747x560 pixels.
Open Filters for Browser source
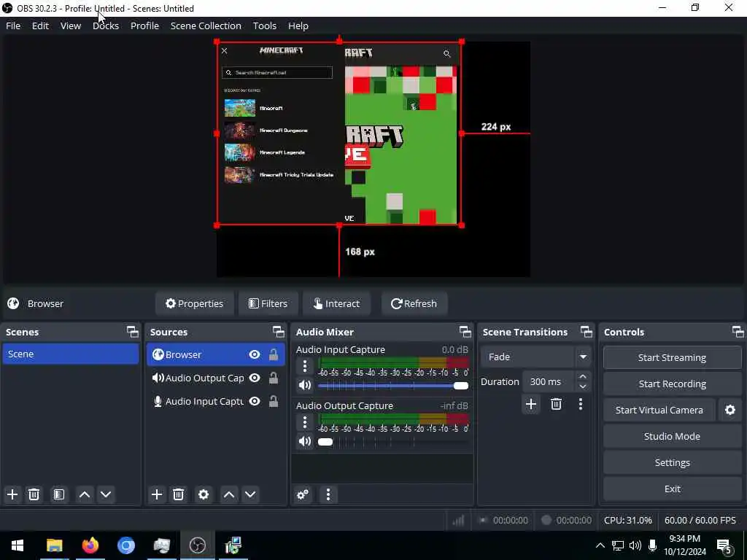tap(268, 303)
